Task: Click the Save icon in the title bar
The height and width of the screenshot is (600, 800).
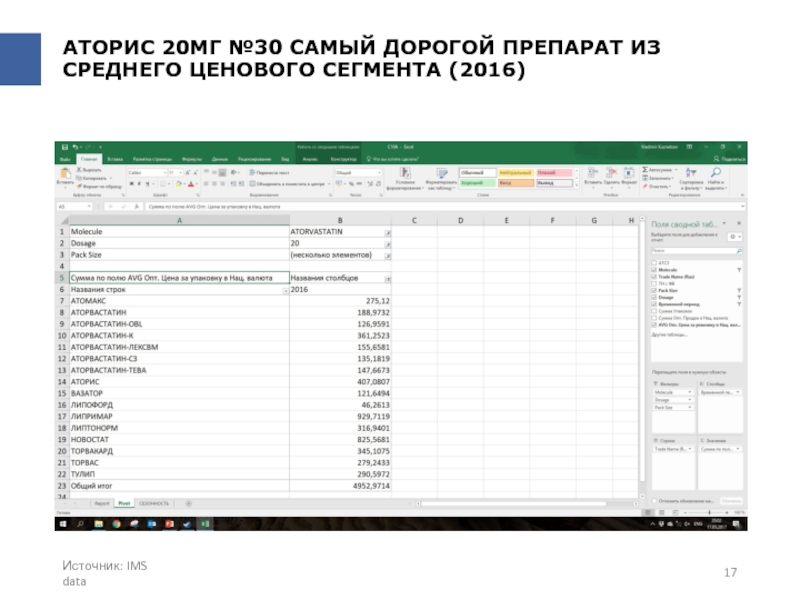Action: click(x=64, y=147)
